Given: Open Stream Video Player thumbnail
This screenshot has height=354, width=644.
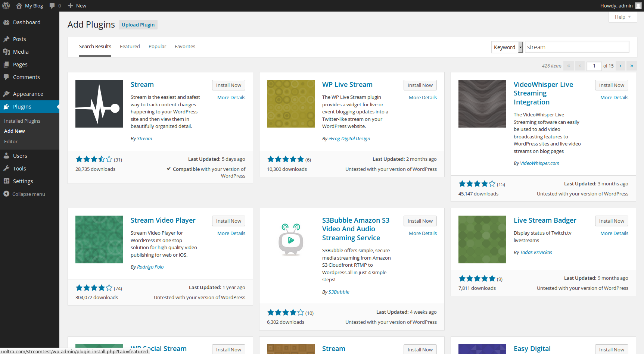Looking at the screenshot, I should click(99, 239).
